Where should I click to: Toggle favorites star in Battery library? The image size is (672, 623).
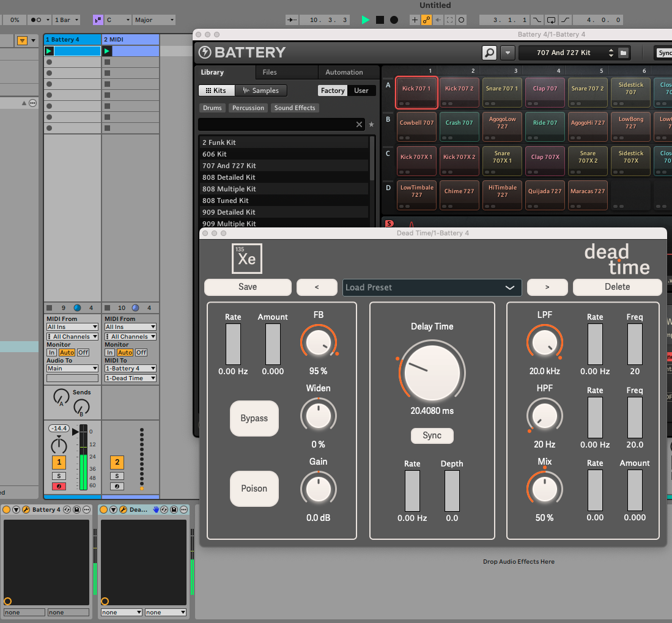(372, 124)
